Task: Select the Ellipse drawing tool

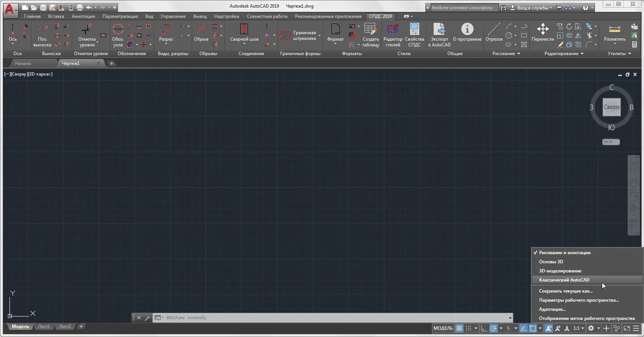Action: (x=509, y=44)
